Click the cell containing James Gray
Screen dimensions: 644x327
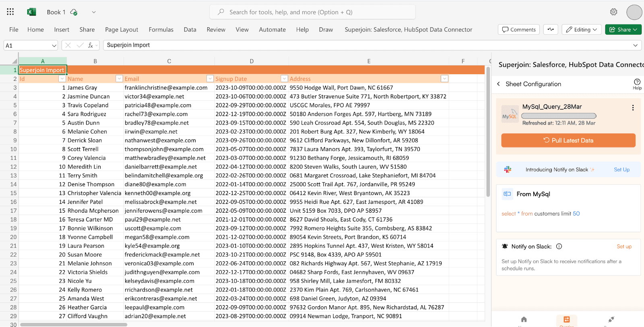pos(95,87)
